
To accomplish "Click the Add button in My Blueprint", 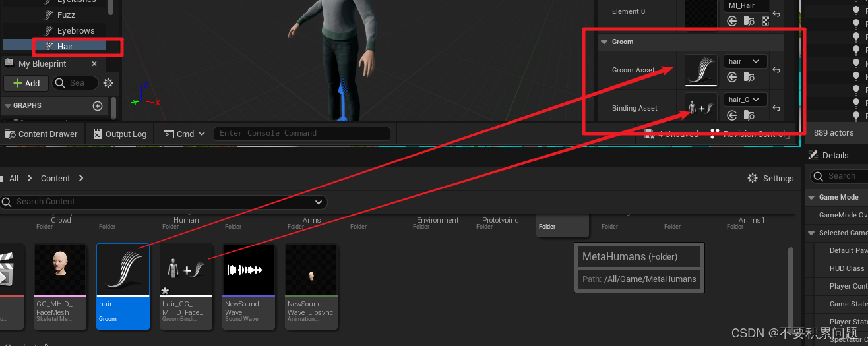I will click(26, 83).
